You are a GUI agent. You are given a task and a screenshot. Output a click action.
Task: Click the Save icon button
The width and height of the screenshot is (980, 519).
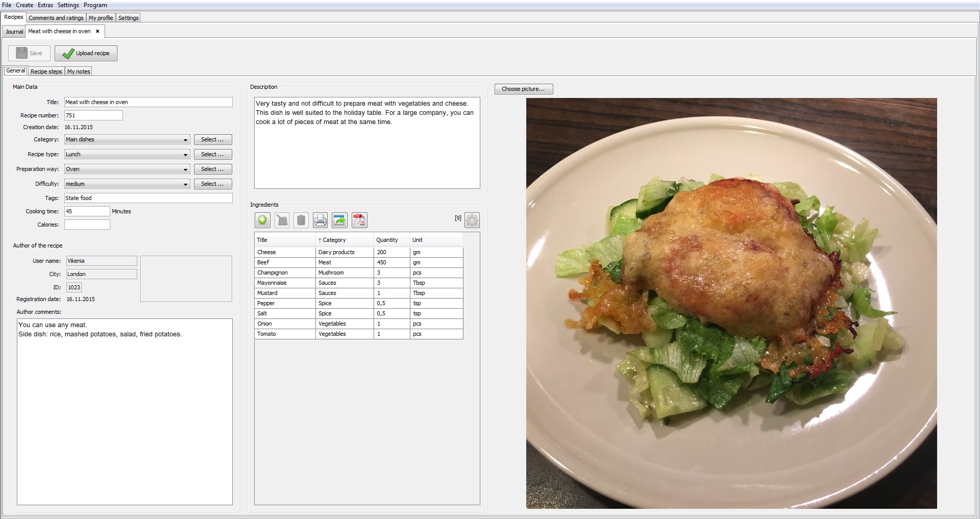[x=29, y=53]
